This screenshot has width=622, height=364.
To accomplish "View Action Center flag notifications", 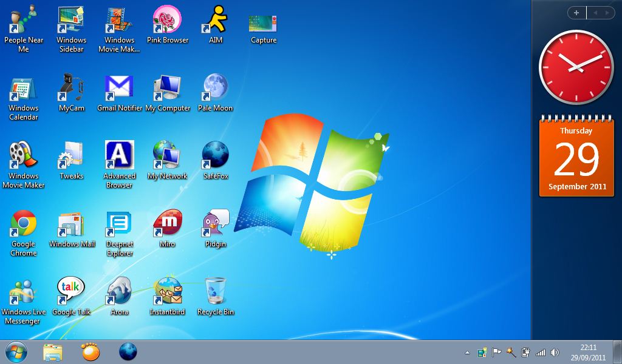I will tap(497, 352).
